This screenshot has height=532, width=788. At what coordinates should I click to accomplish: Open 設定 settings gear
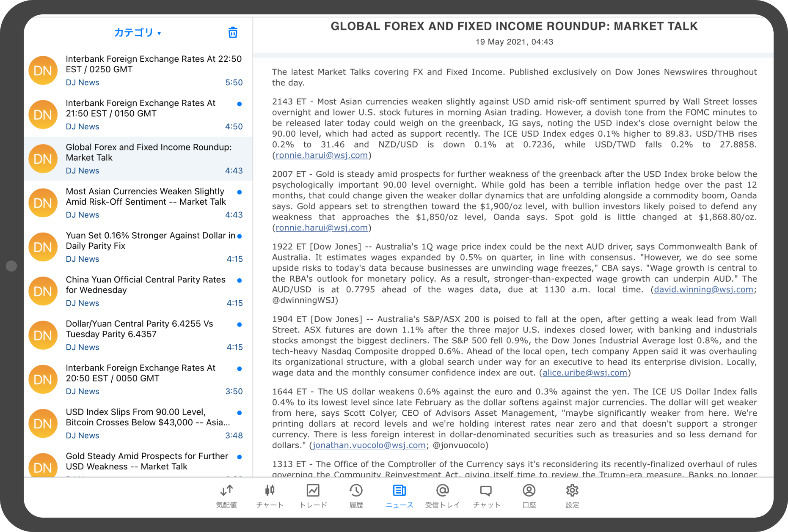[572, 496]
